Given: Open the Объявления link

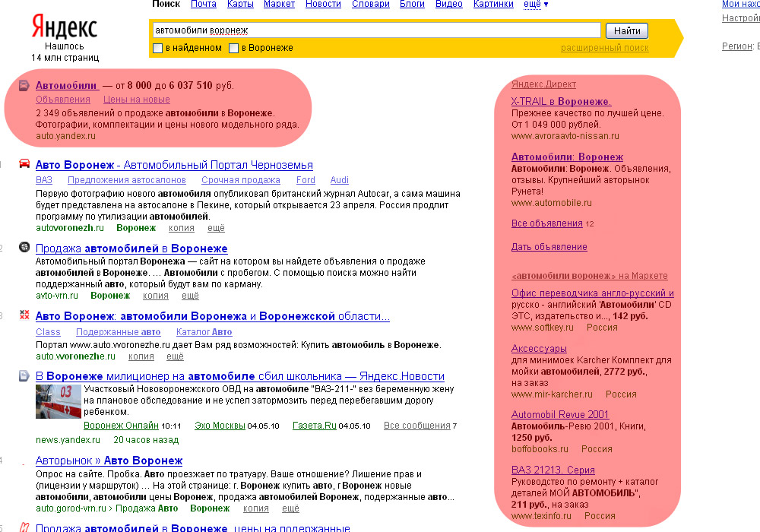Looking at the screenshot, I should (63, 100).
